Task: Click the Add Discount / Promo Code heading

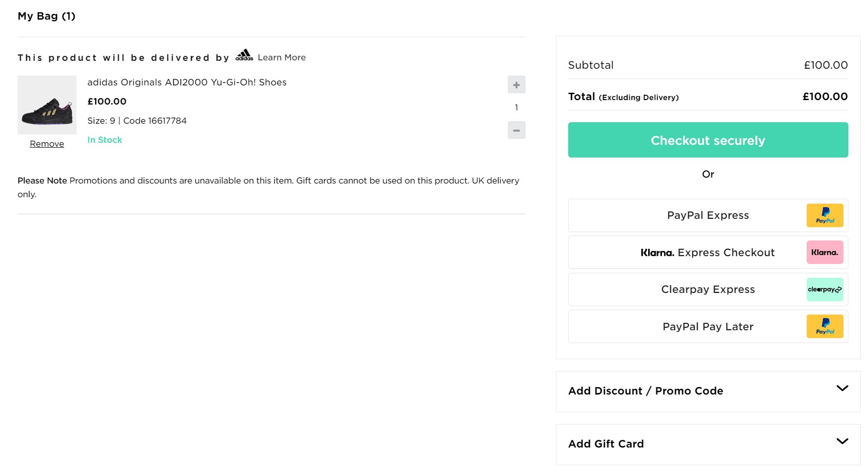Action: 646,391
